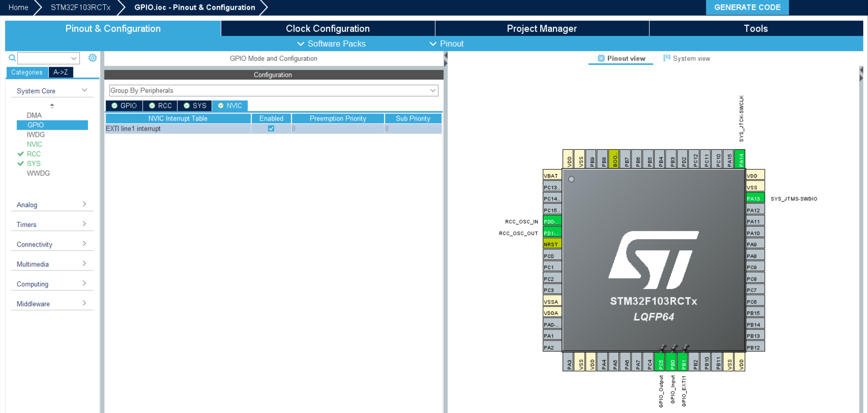Select pin PB1 GPIO_EXTI1 on the chip
This screenshot has height=413, width=868.
683,362
